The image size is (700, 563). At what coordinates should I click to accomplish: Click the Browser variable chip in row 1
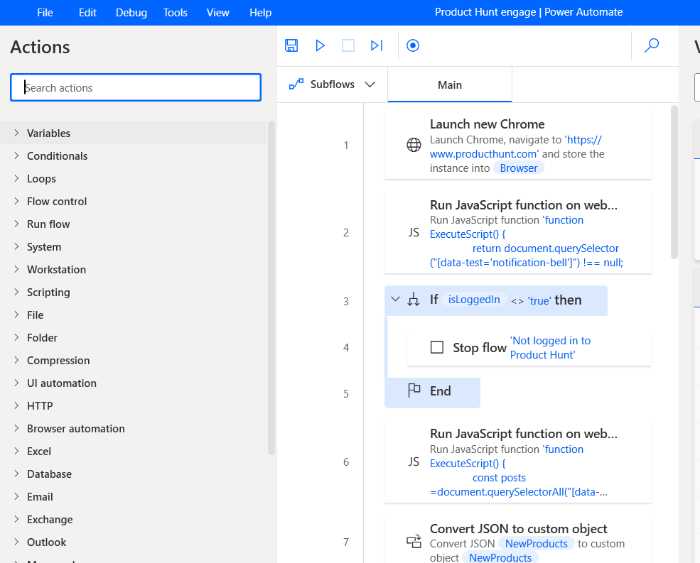(x=519, y=168)
